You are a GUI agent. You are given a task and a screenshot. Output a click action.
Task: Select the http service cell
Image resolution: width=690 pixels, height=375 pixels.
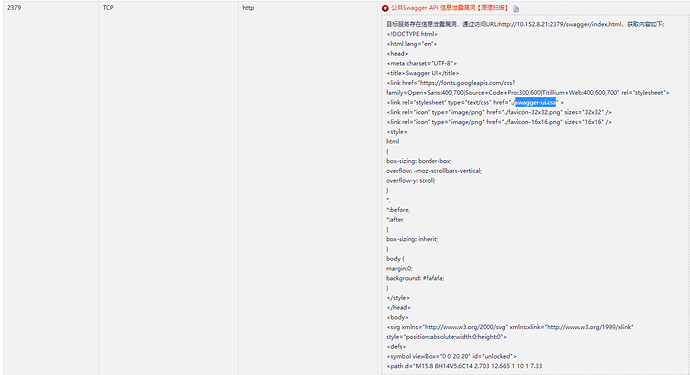pos(248,7)
